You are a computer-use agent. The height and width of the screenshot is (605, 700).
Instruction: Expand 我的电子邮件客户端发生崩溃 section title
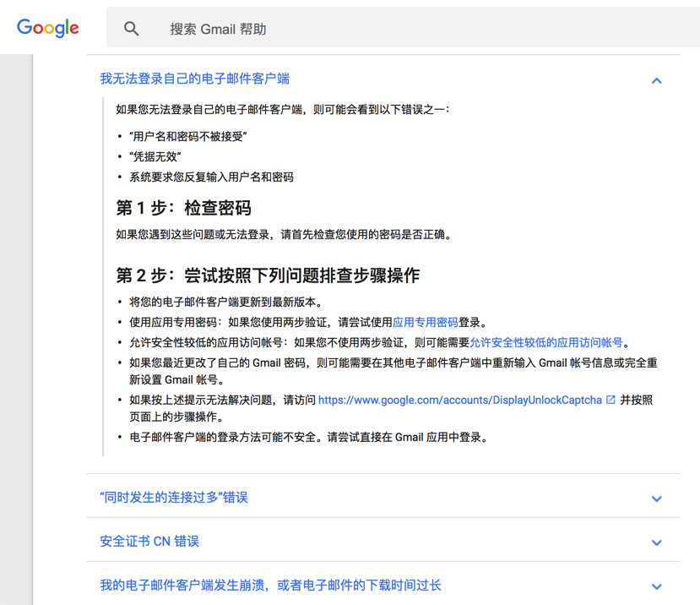pyautogui.click(x=270, y=585)
